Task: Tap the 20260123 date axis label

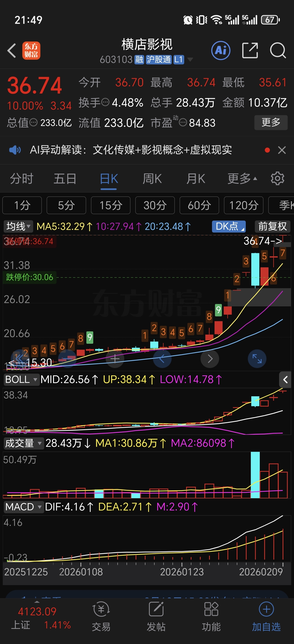Action: tap(182, 572)
